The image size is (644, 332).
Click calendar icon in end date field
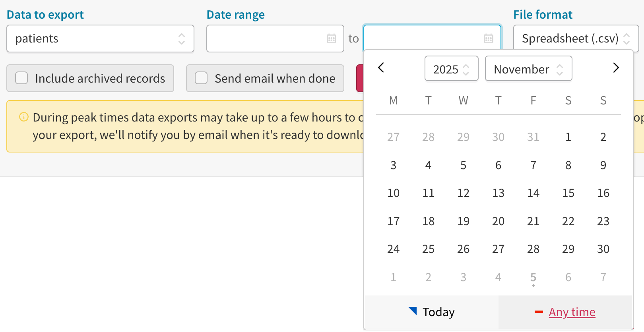pyautogui.click(x=488, y=39)
